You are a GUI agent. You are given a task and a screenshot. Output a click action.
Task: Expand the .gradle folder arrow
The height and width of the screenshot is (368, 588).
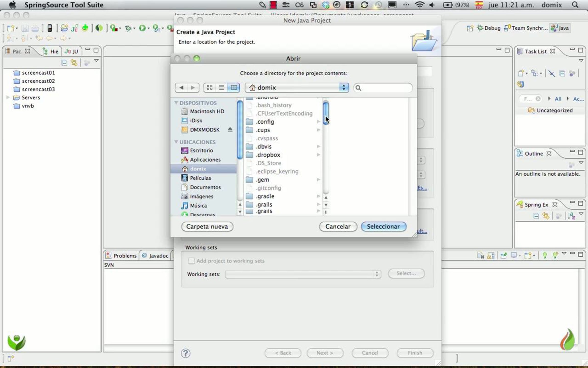tap(318, 196)
